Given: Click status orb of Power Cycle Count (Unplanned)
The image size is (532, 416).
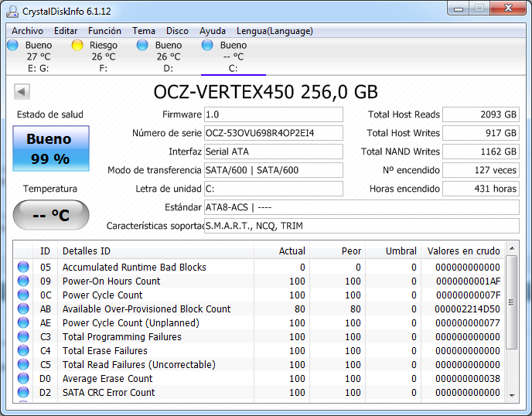Looking at the screenshot, I should 23,322.
